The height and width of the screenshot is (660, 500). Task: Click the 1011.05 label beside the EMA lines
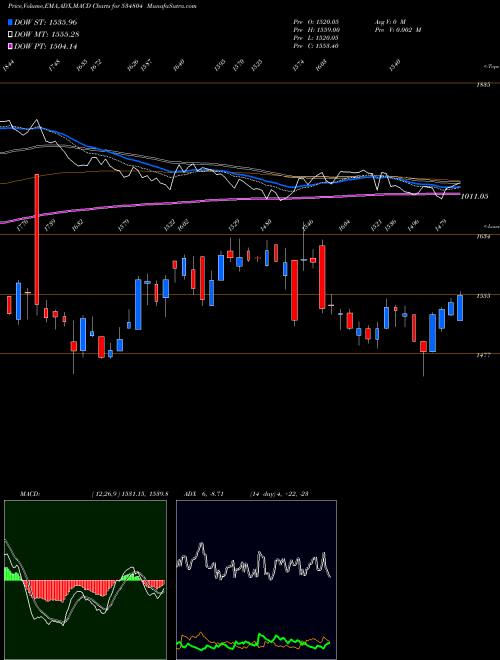(475, 196)
